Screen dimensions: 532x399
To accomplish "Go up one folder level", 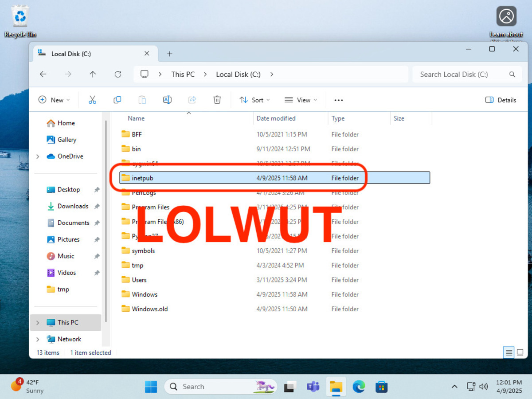I will 93,74.
